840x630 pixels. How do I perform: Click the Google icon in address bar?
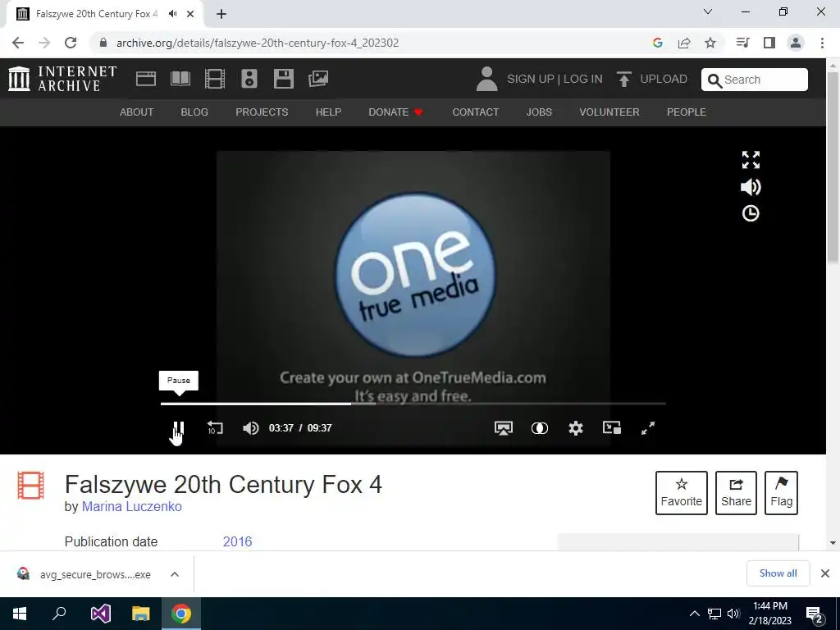click(658, 43)
